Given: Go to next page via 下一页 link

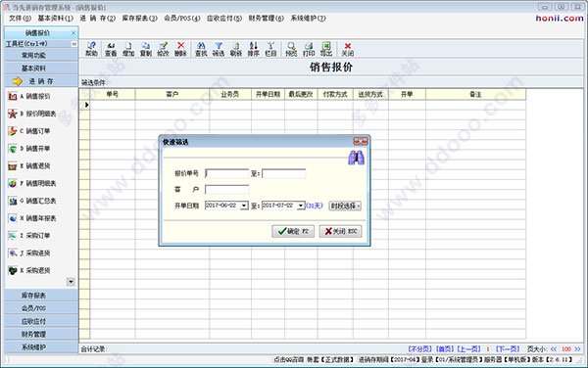Looking at the screenshot, I should point(508,348).
